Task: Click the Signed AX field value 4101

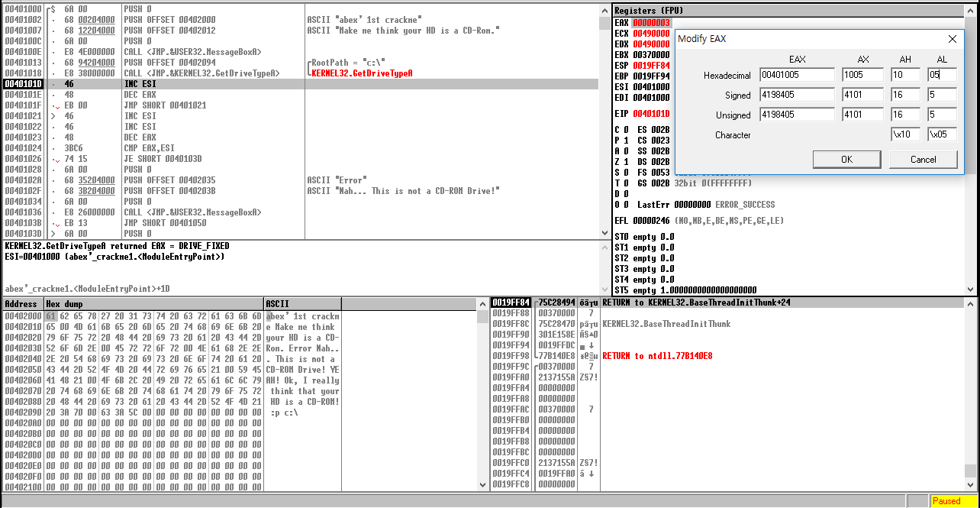Action: (x=862, y=95)
